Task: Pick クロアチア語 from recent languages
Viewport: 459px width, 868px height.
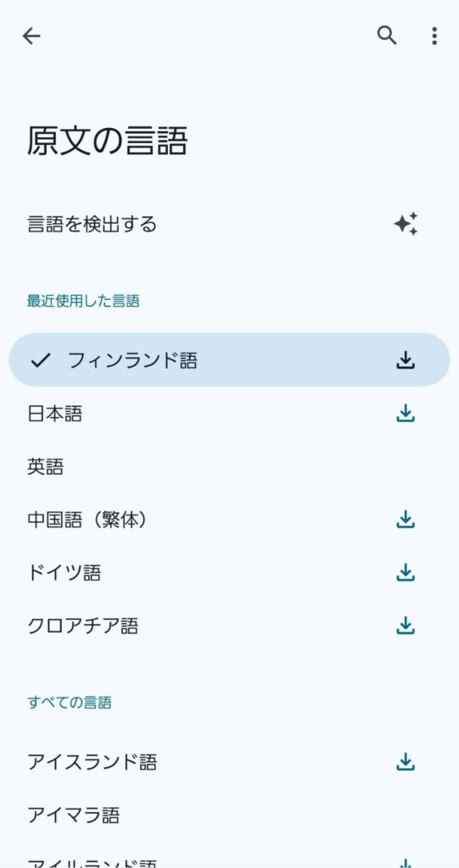Action: click(229, 626)
